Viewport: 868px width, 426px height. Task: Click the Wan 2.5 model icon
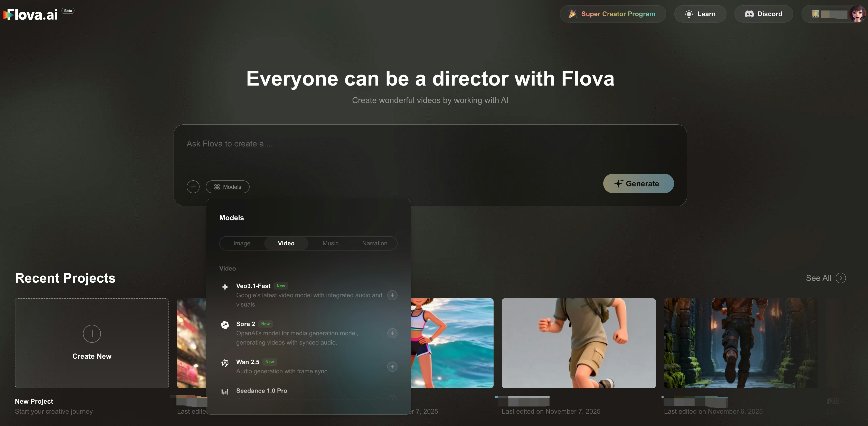225,363
